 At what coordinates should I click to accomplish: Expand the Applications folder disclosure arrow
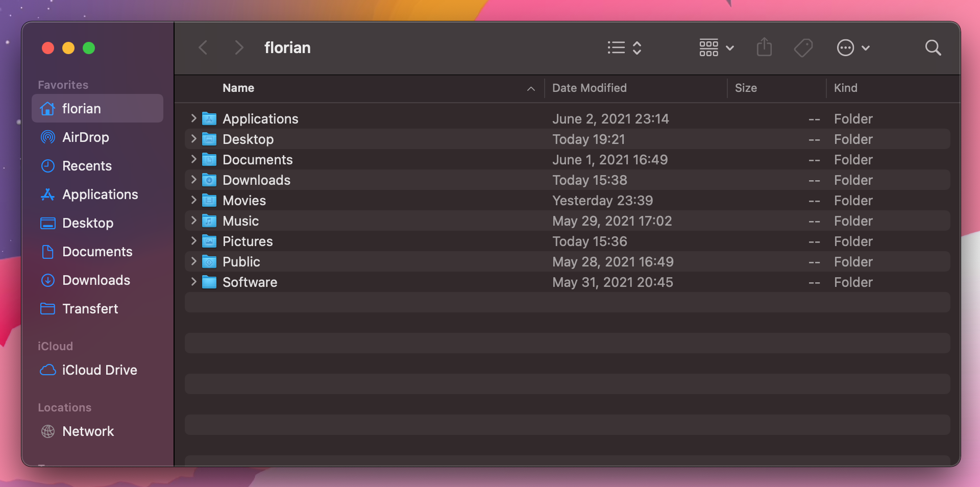click(193, 118)
